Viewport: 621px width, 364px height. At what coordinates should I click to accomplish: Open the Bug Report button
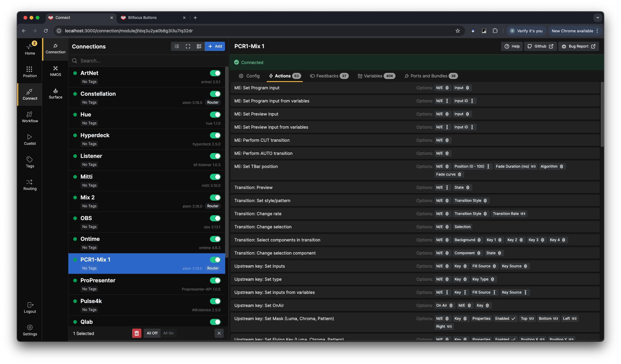pyautogui.click(x=579, y=46)
